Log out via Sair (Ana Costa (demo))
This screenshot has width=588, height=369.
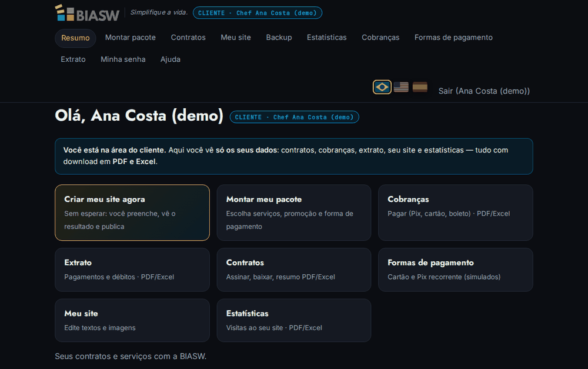[x=484, y=91]
